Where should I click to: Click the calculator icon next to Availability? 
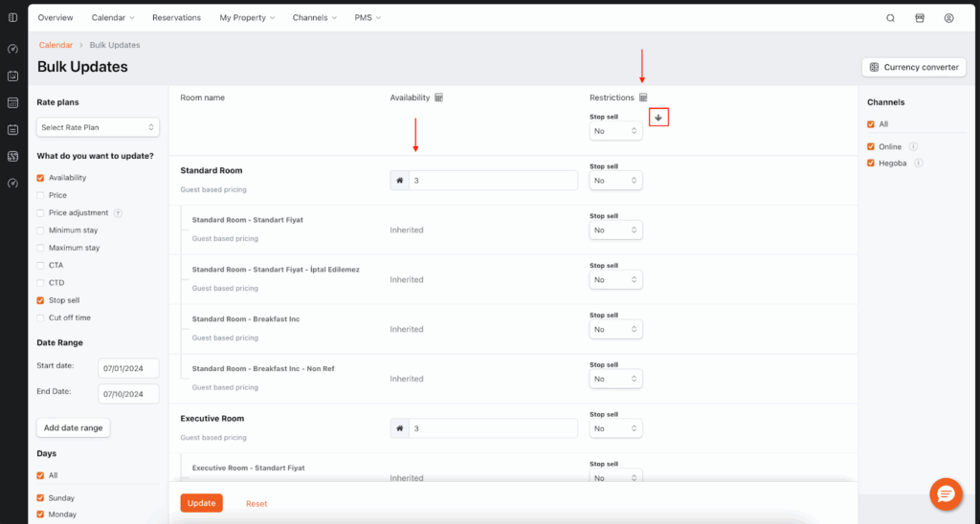point(438,98)
